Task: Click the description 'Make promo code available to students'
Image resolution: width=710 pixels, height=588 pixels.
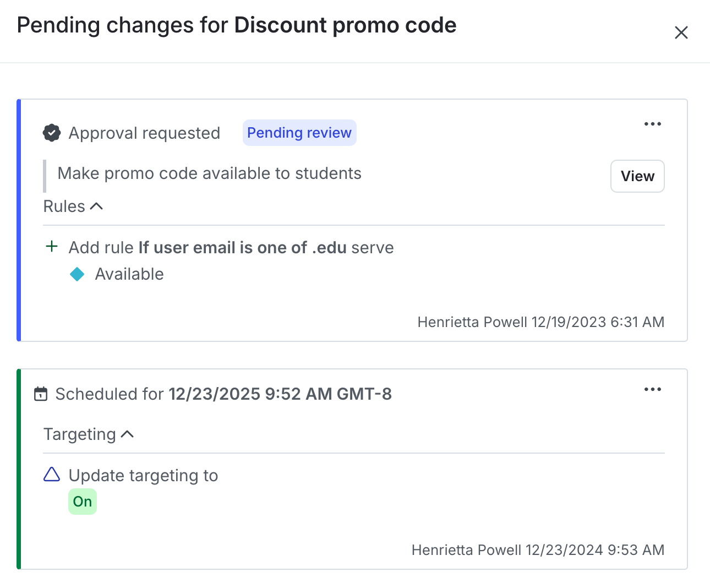Action: click(209, 173)
